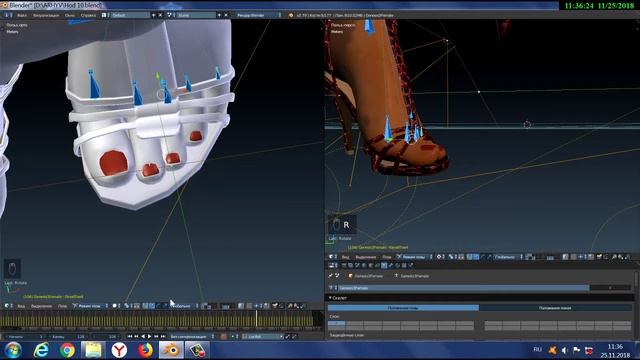
Task: Open Поза menu in left viewport
Action: tap(62, 306)
